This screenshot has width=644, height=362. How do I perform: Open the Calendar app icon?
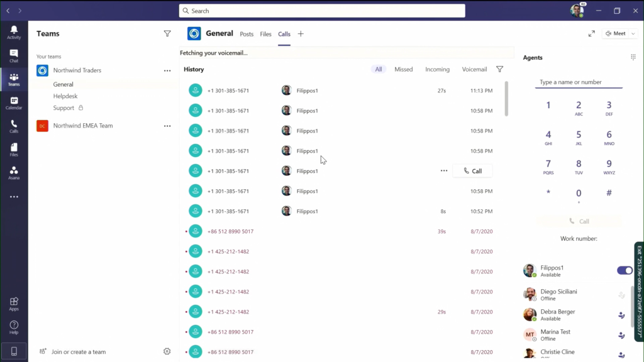tap(14, 102)
